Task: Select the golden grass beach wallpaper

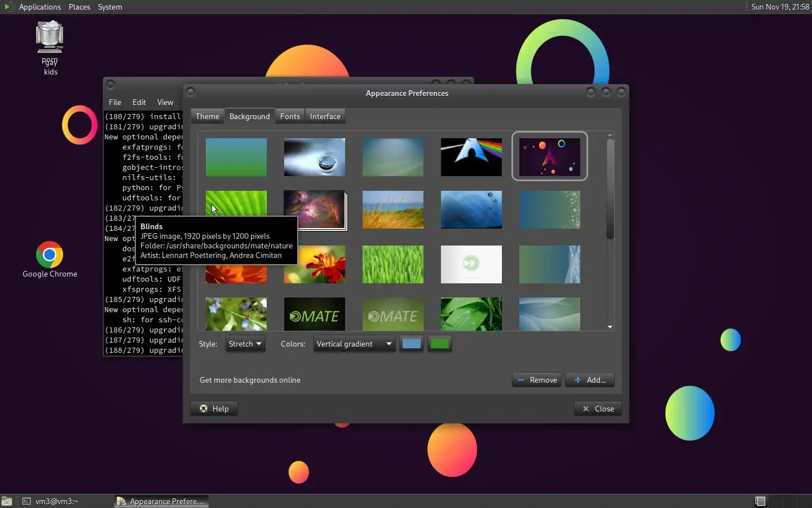Action: (393, 209)
